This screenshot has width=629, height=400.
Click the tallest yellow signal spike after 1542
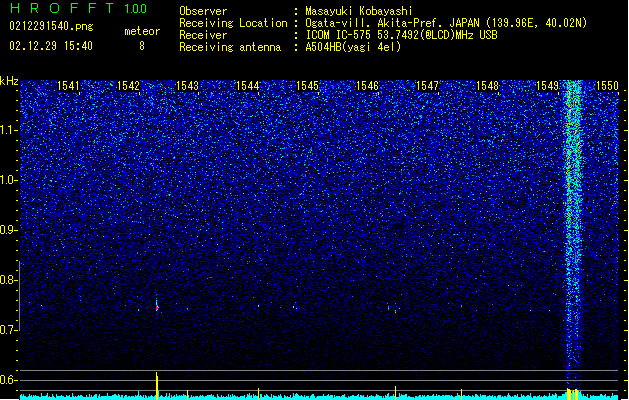tap(157, 386)
